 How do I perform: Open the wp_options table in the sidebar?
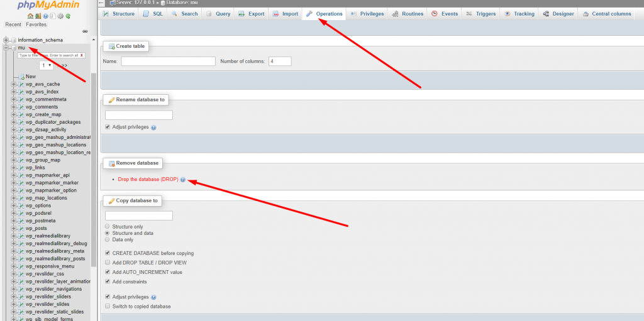(38, 205)
